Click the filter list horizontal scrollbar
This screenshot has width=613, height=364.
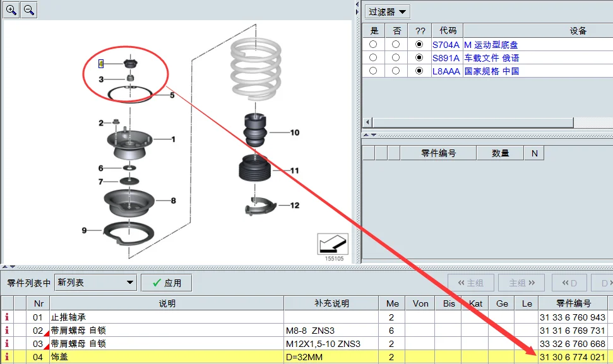coord(473,122)
